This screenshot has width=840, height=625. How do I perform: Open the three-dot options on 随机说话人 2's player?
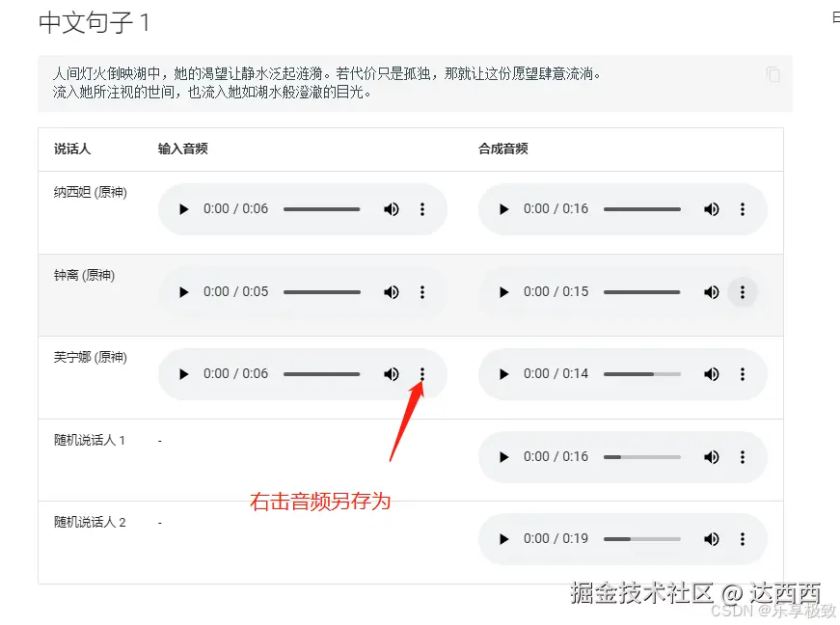(x=743, y=539)
